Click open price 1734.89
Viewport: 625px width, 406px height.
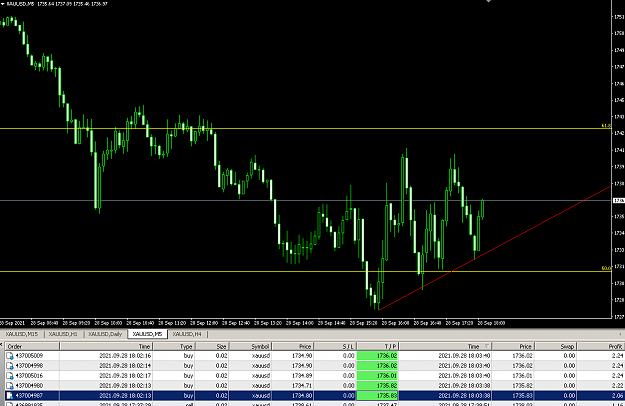click(301, 376)
